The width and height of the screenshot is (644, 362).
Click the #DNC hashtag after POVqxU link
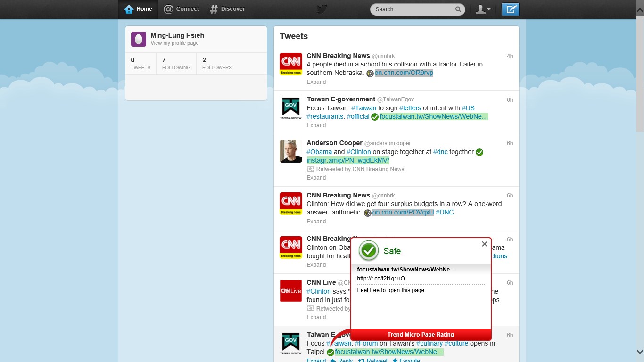tap(445, 212)
